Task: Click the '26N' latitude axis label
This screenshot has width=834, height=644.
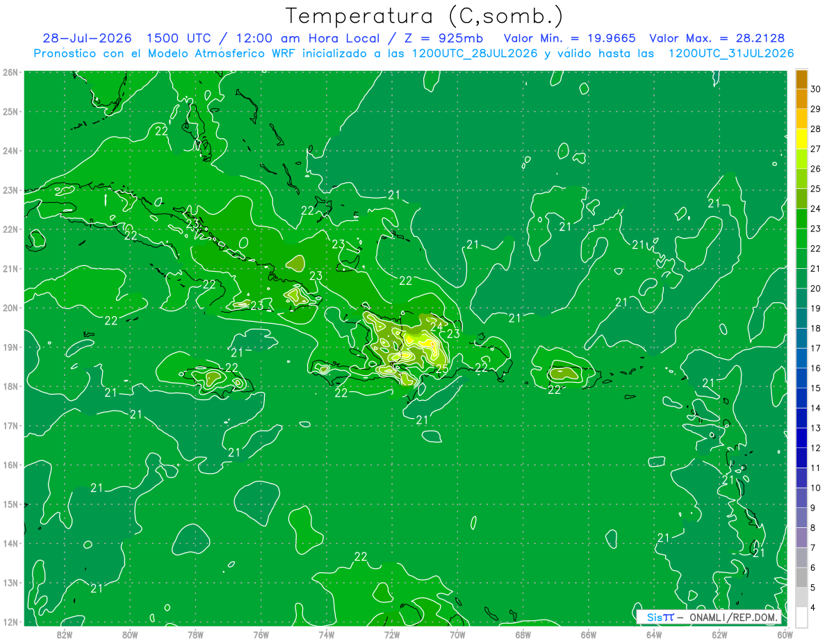Action: [10, 72]
